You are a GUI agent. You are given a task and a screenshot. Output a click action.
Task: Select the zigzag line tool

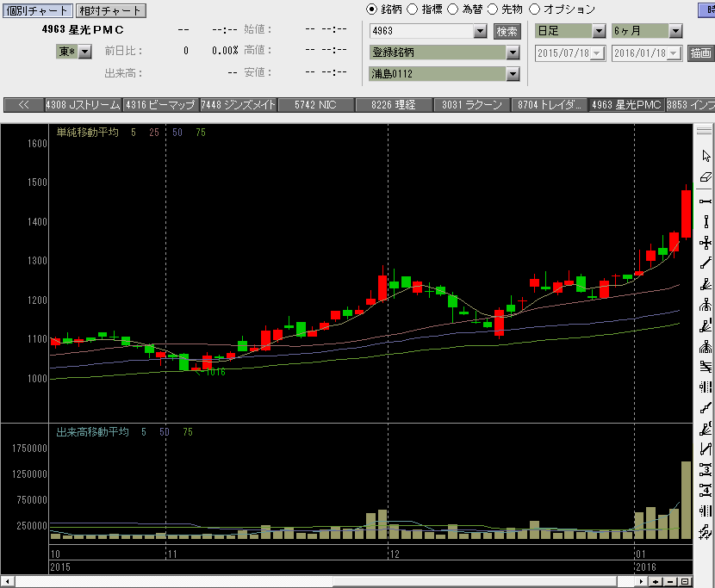[x=706, y=449]
